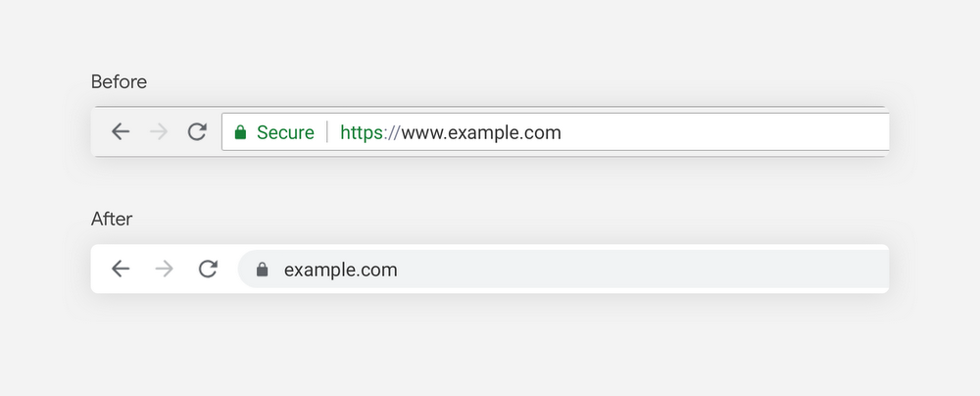Viewport: 980px width, 396px height.
Task: Click the forward arrow in the After toolbar
Action: pos(164,269)
